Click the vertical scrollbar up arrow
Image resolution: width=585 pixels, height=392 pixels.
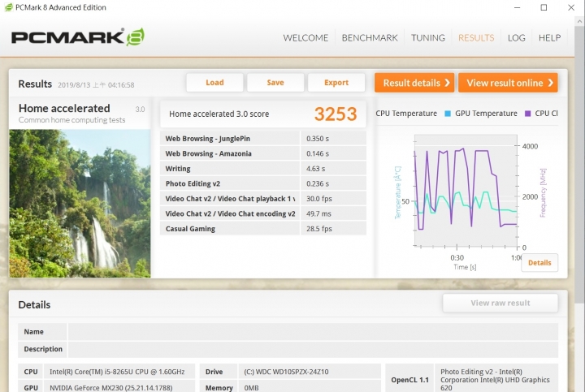[579, 21]
